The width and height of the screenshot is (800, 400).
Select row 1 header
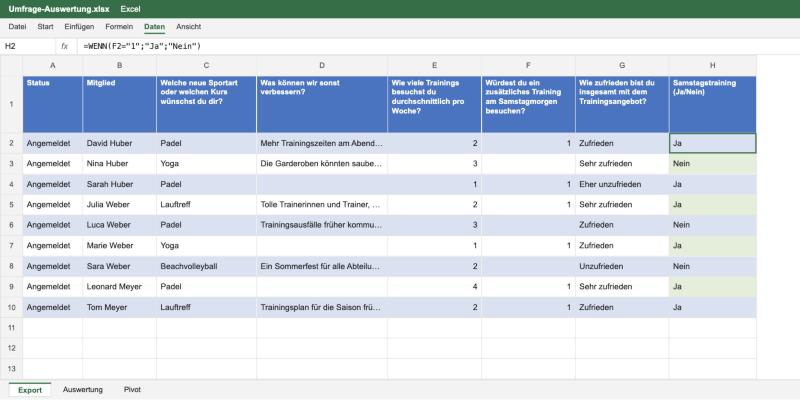coord(11,104)
